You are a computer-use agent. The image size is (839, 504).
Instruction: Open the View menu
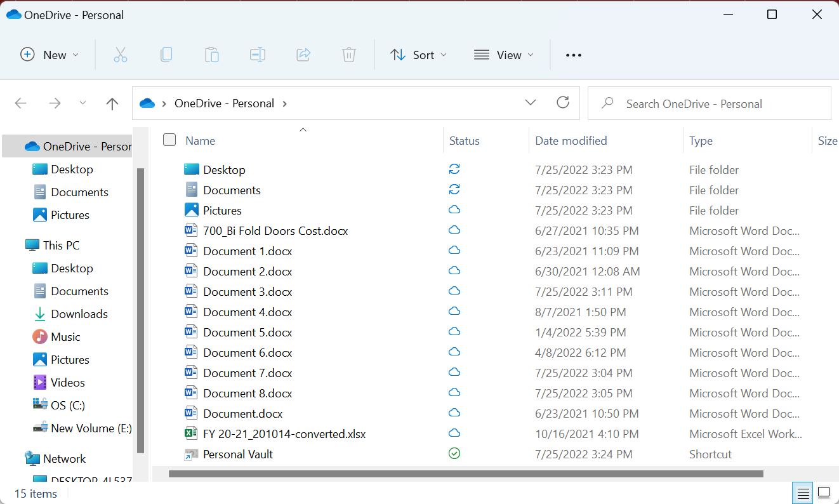click(504, 55)
